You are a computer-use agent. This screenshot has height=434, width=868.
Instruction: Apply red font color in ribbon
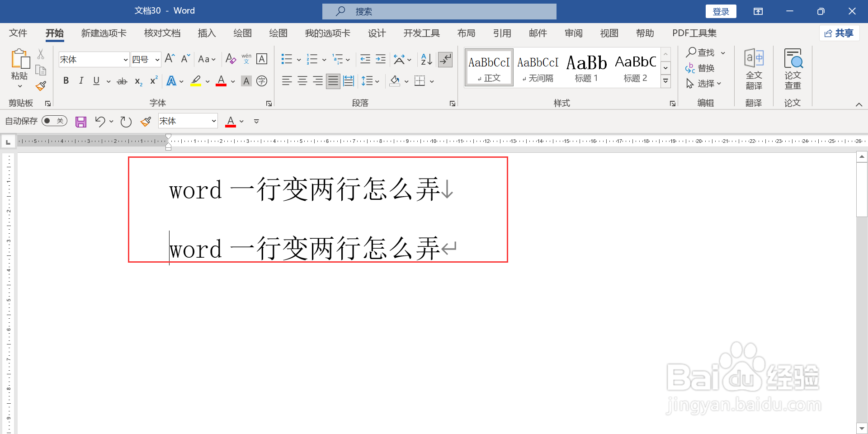click(221, 81)
